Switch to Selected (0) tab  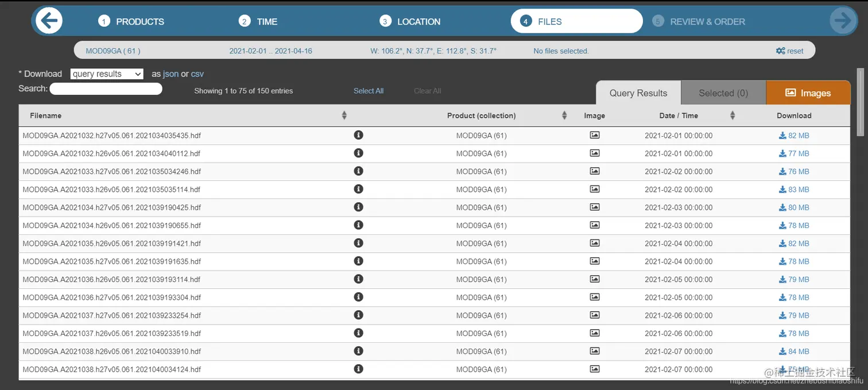click(x=723, y=92)
